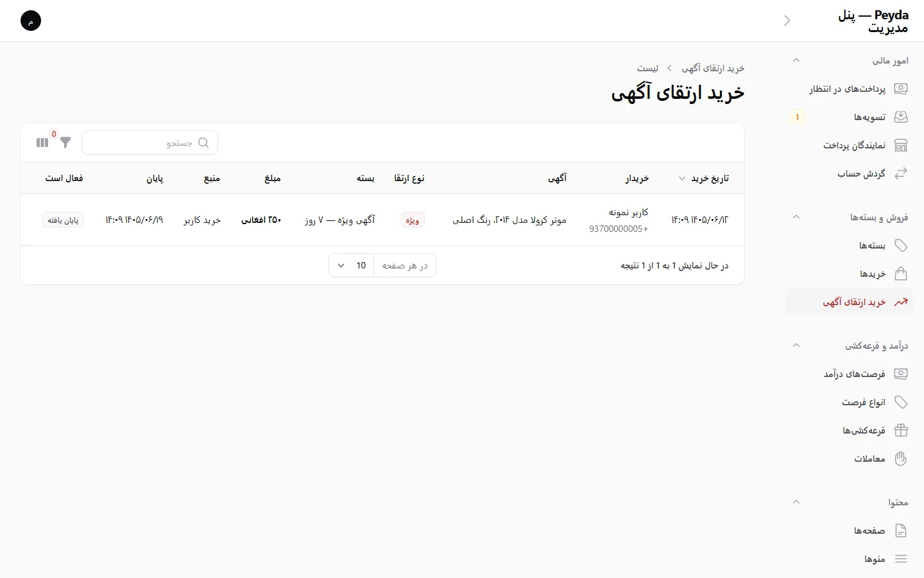
Task: Click the خرید ارتقای آگهی breadcrumb link
Action: pyautogui.click(x=713, y=68)
